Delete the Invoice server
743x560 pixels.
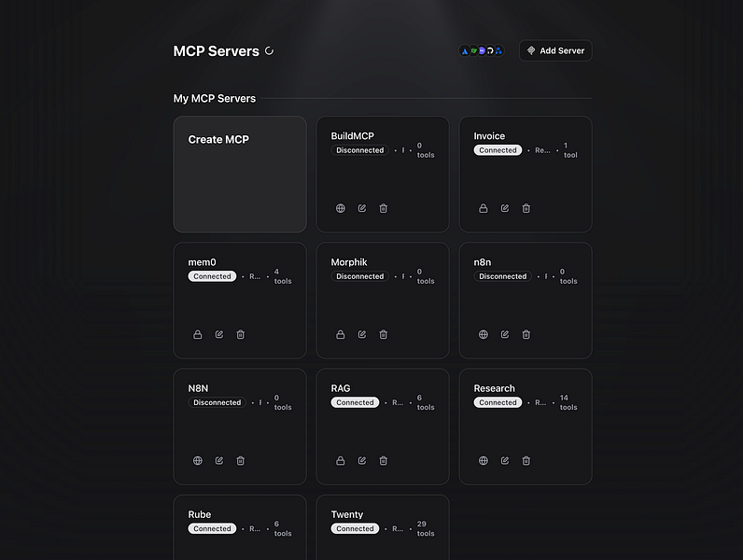coord(526,208)
